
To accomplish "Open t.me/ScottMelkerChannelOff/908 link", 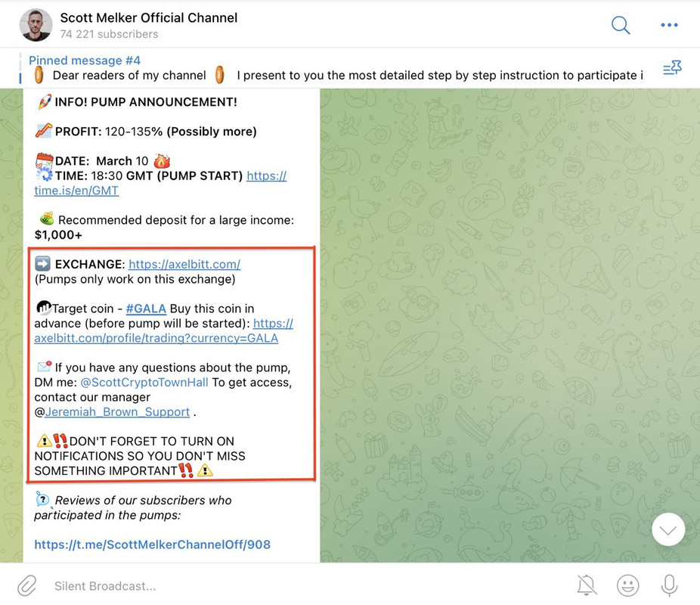I will tap(152, 544).
